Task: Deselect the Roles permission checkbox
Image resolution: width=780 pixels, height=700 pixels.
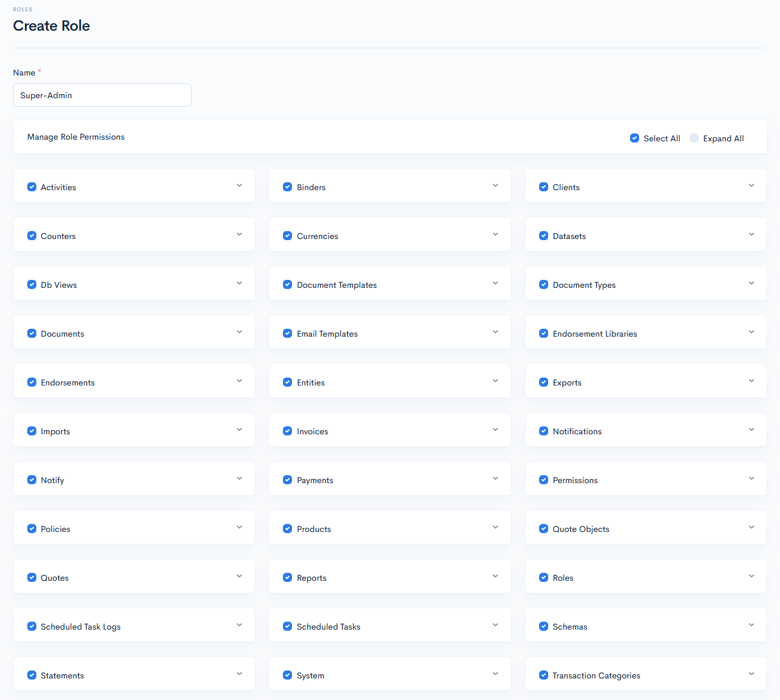Action: click(544, 577)
